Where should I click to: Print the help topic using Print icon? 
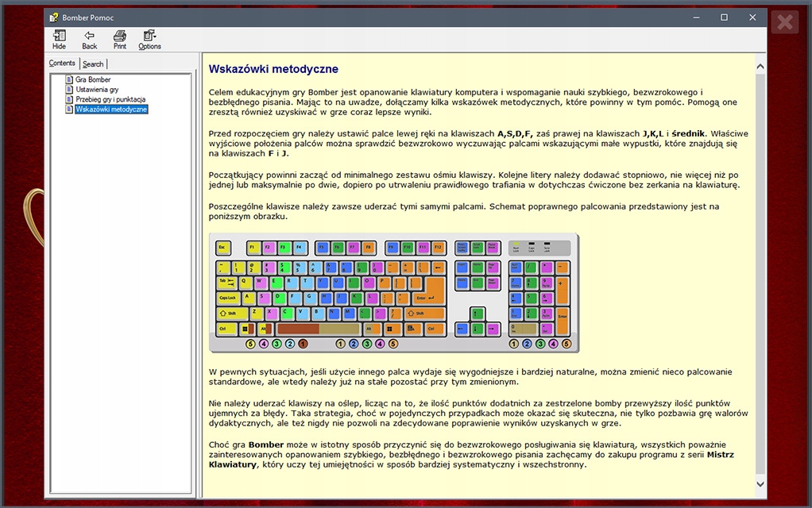[119, 40]
